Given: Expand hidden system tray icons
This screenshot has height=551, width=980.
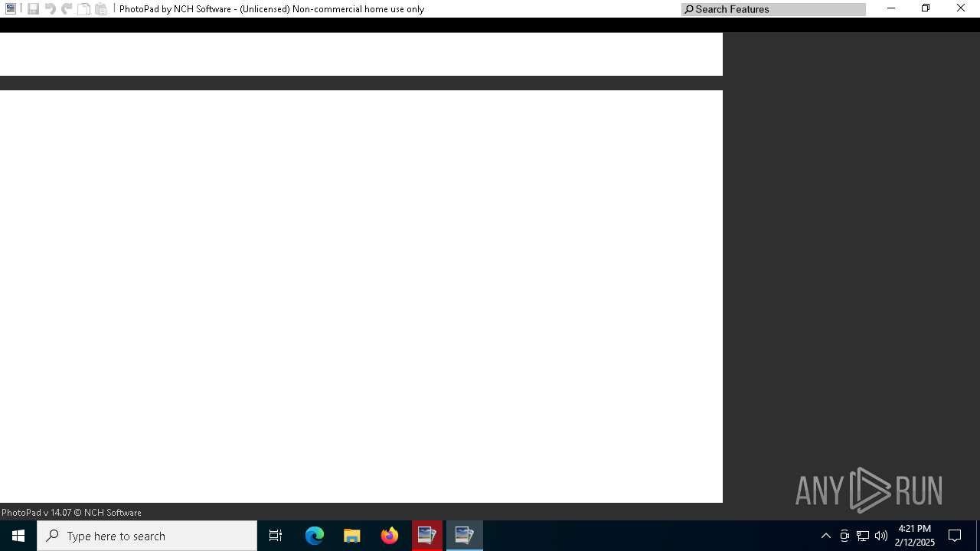Looking at the screenshot, I should tap(825, 536).
